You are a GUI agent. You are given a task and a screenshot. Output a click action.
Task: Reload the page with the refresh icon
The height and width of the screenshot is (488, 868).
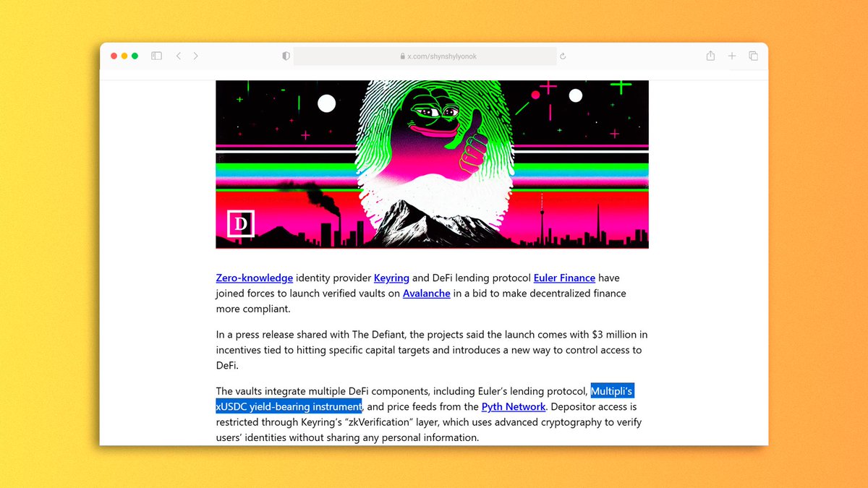pos(563,56)
